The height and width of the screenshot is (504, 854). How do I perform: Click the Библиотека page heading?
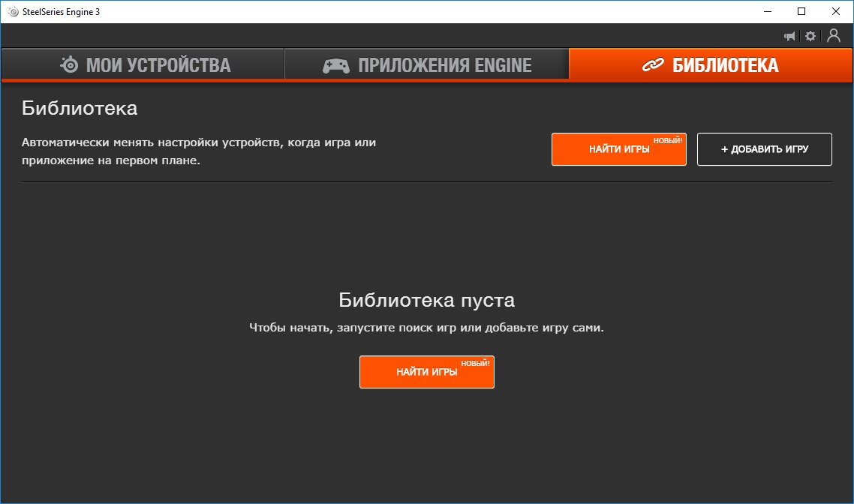80,108
